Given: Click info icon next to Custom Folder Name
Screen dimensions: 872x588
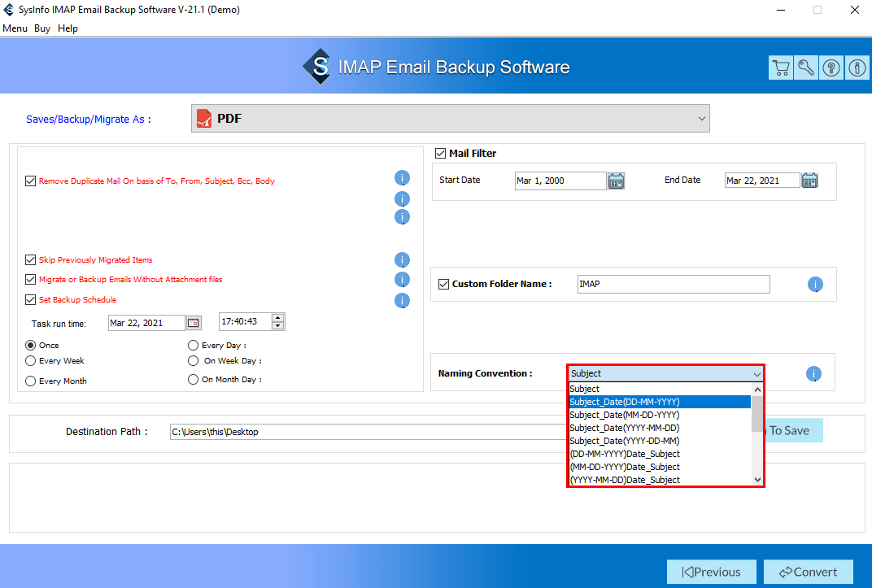Looking at the screenshot, I should (x=815, y=285).
